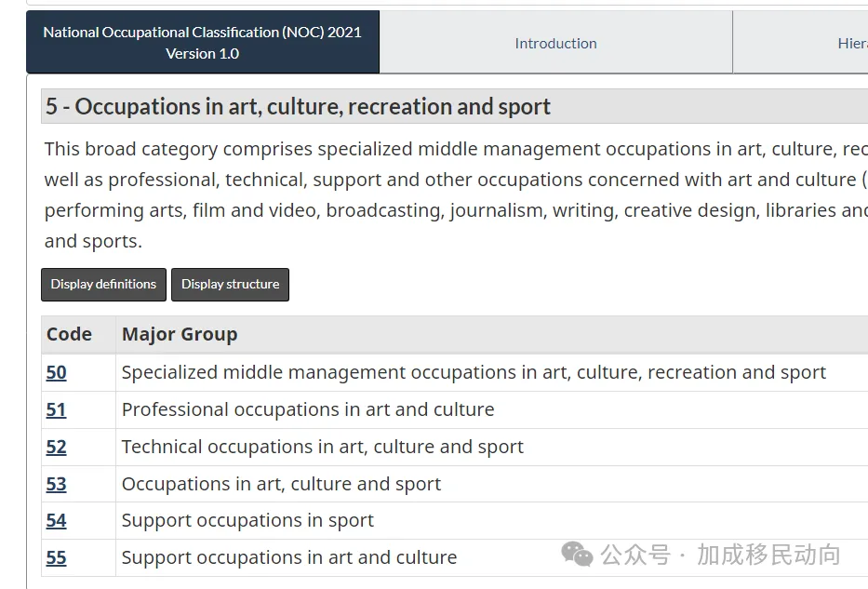Click the Code column header

click(70, 335)
